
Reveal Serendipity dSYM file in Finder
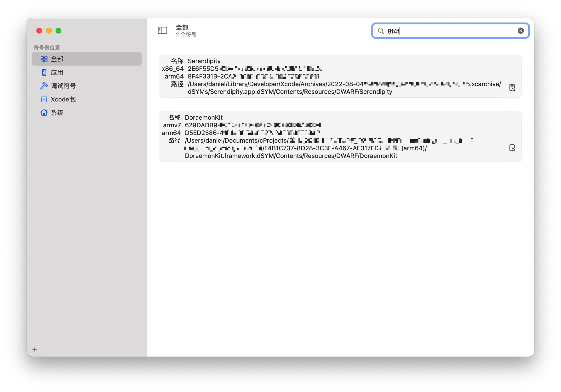[x=512, y=88]
